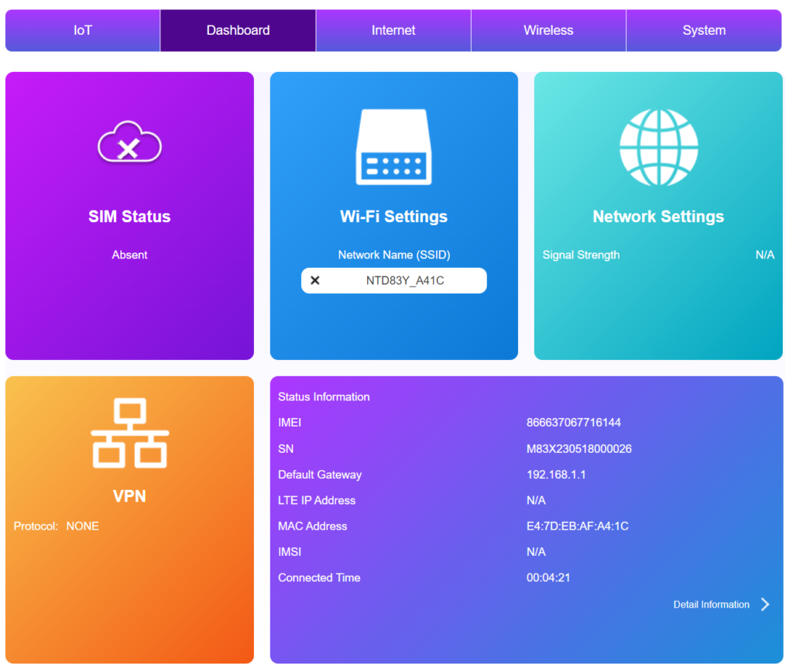Click the VPN network diagram icon
793x672 pixels.
[x=129, y=434]
